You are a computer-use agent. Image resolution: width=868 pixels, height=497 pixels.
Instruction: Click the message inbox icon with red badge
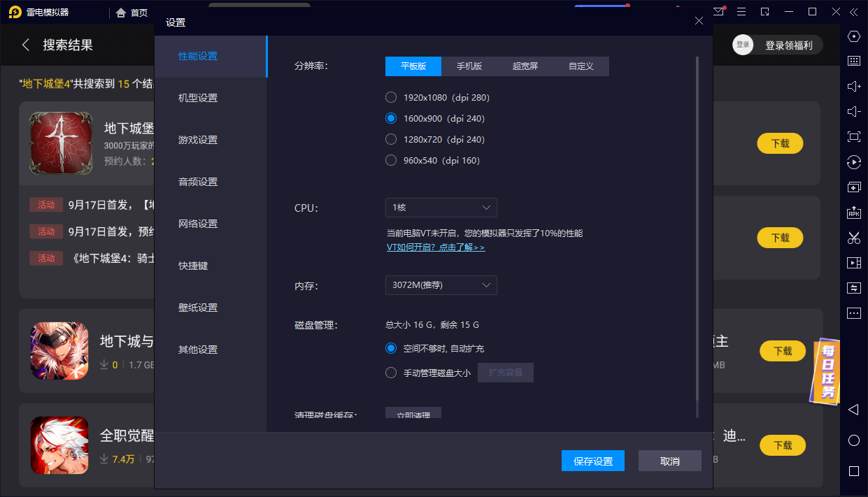(718, 11)
